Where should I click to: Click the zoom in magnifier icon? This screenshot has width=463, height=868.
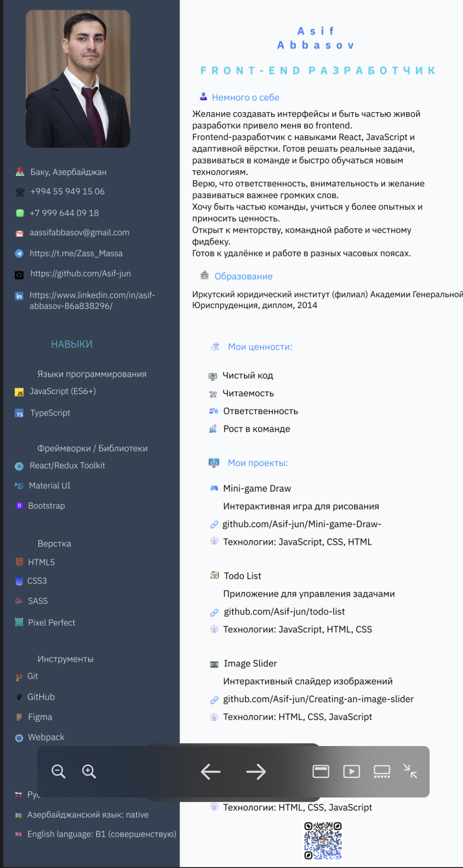(89, 771)
